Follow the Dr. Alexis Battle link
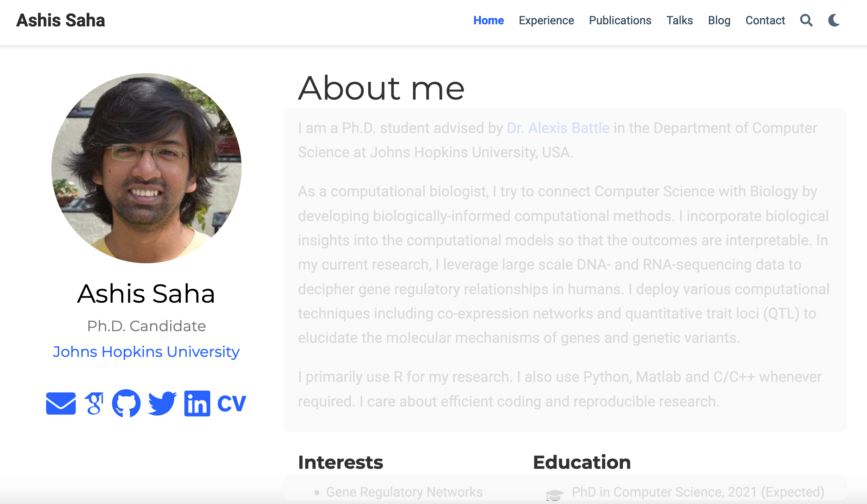The width and height of the screenshot is (867, 504). pos(558,128)
